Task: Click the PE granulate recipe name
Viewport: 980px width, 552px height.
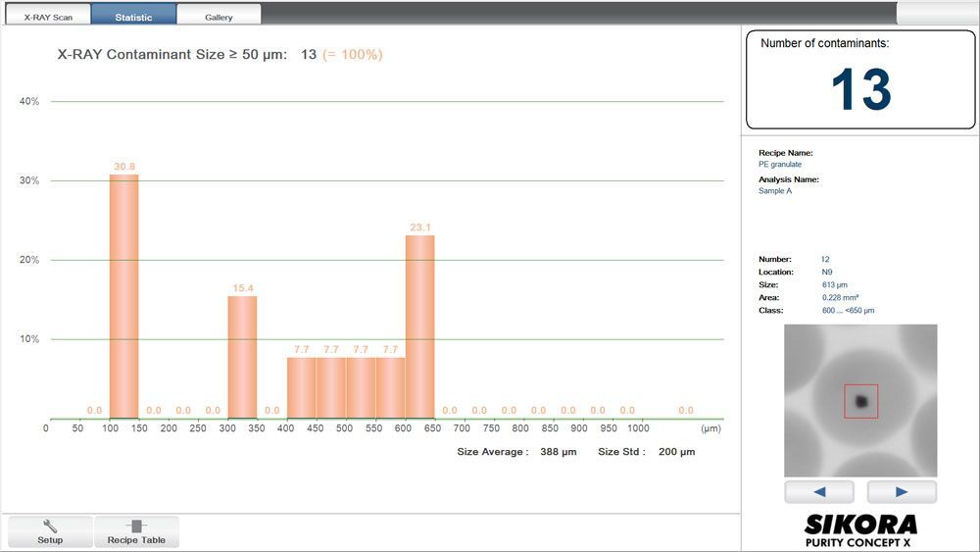Action: pyautogui.click(x=780, y=165)
